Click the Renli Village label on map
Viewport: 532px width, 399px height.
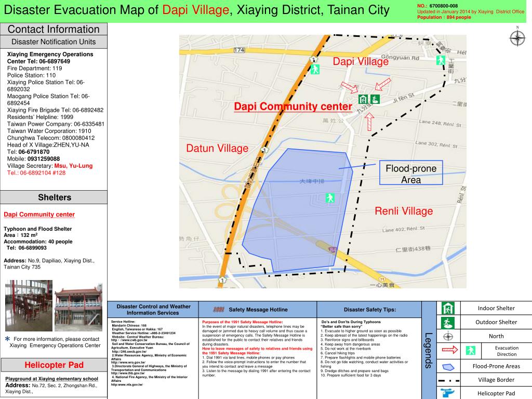[x=404, y=211]
